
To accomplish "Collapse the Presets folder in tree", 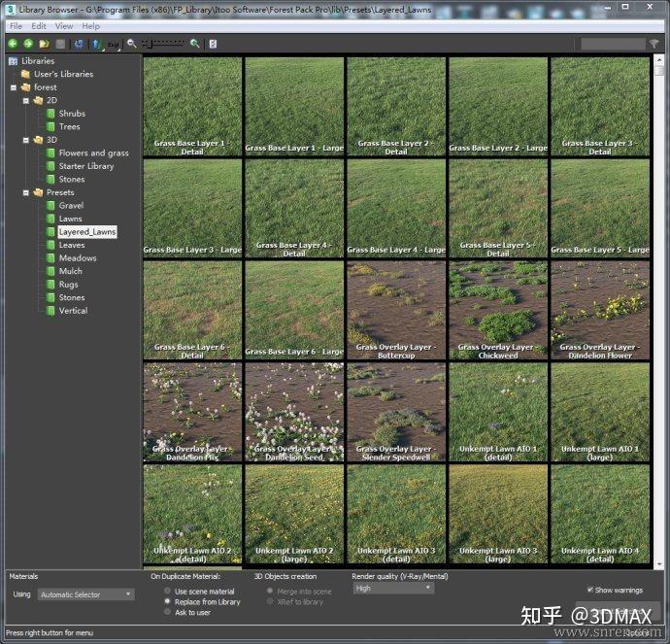I will click(27, 192).
